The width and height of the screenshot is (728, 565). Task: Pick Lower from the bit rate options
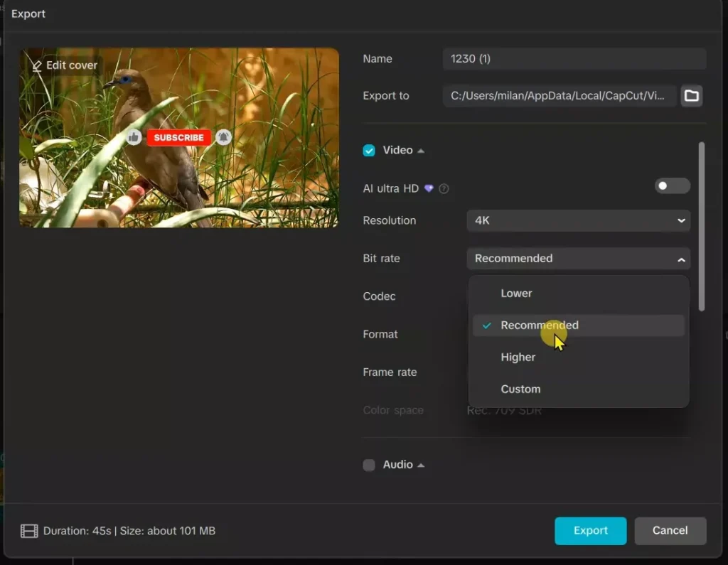click(x=516, y=293)
